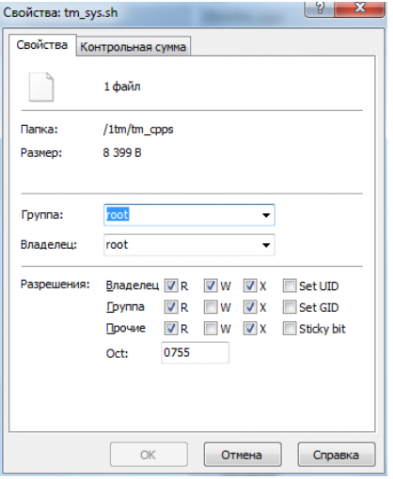Click the Отмена button
Image resolution: width=393 pixels, height=479 pixels.
[x=242, y=455]
